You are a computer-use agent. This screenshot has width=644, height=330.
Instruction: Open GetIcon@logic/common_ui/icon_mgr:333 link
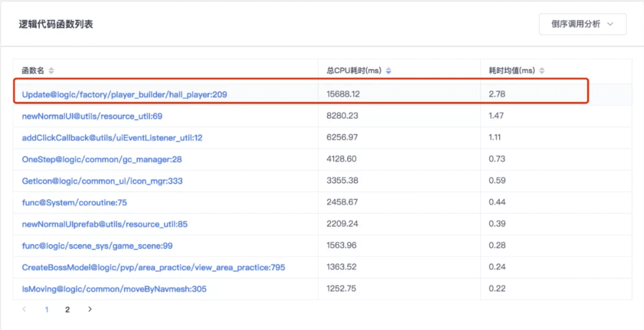[102, 181]
